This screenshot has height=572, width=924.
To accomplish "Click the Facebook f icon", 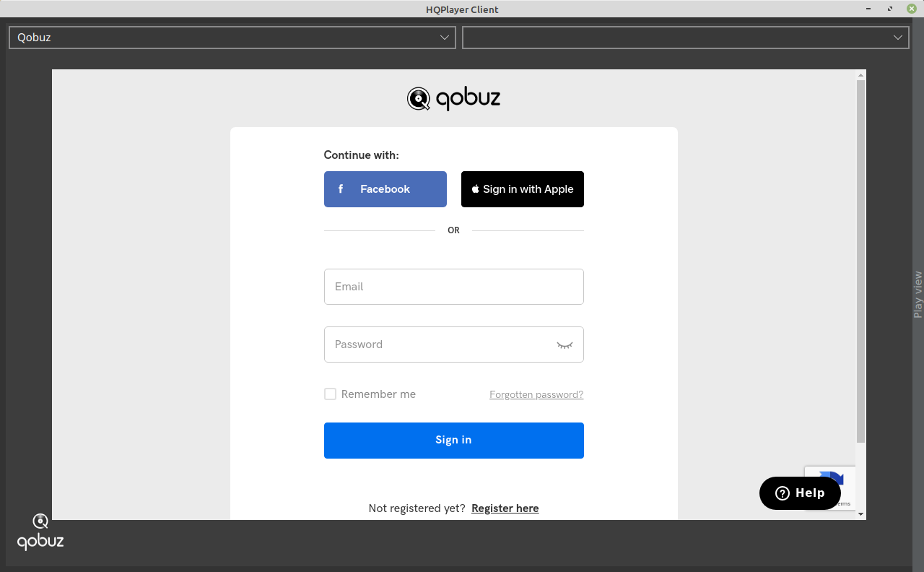I will pyautogui.click(x=341, y=189).
